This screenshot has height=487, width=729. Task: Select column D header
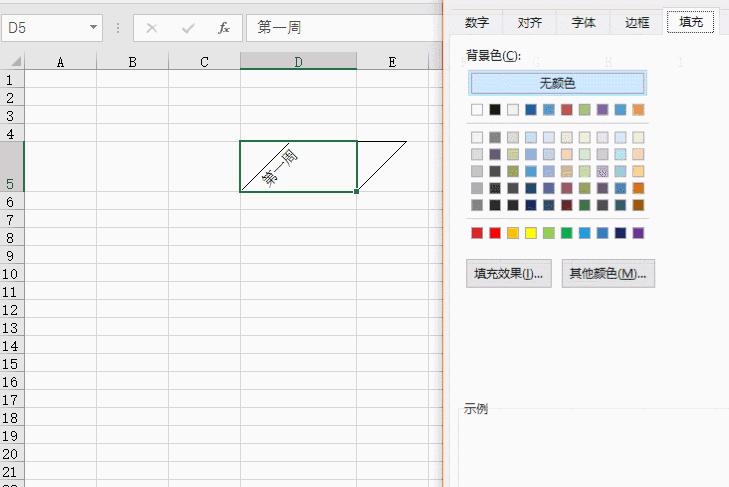tap(298, 62)
